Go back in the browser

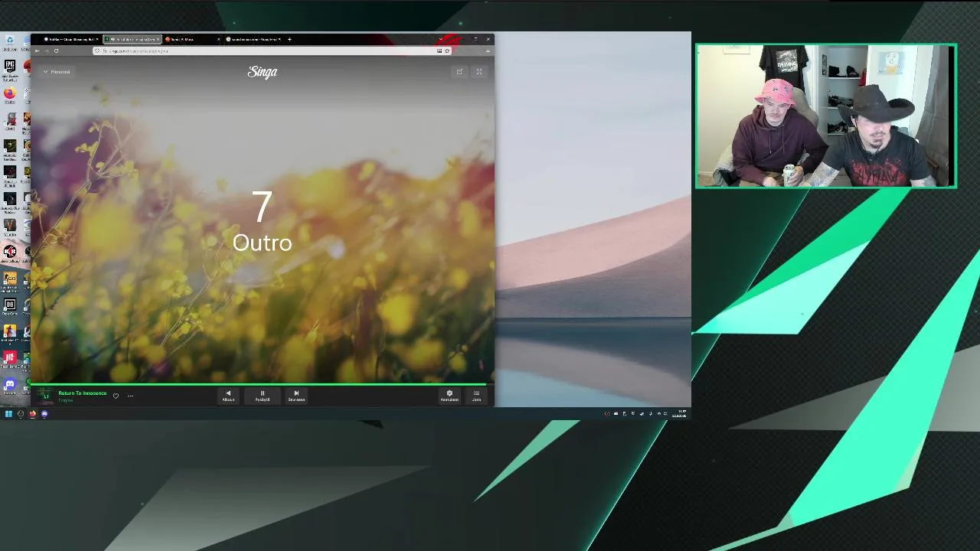click(37, 51)
